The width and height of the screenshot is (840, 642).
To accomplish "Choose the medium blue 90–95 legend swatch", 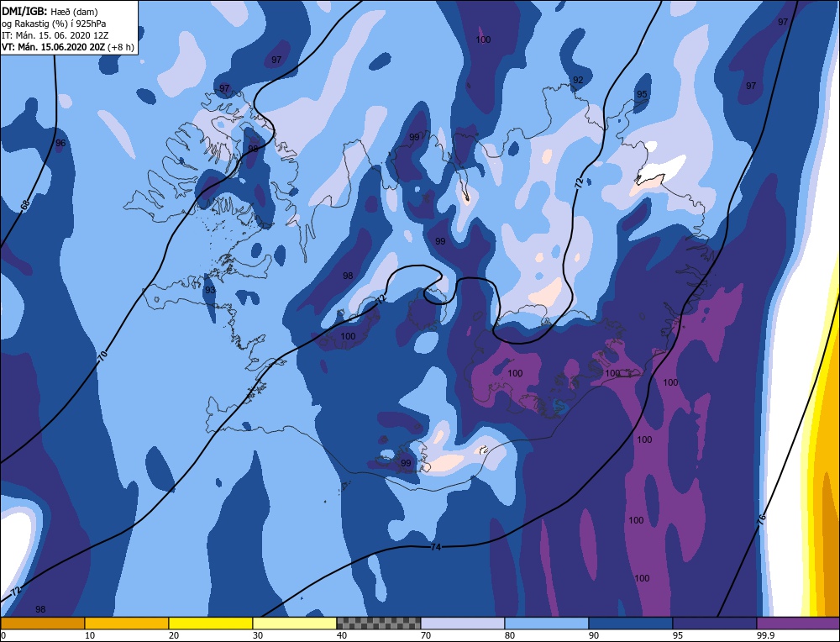I will [x=631, y=624].
